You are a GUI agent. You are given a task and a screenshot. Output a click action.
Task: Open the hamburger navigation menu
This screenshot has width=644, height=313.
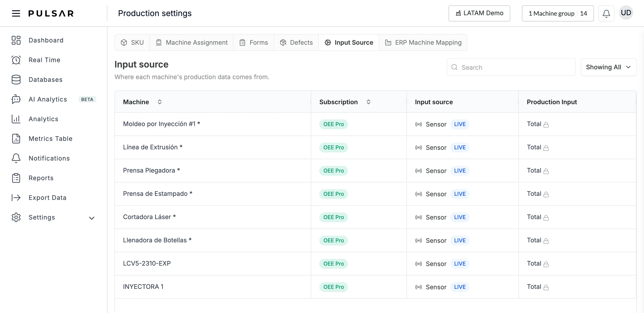click(x=16, y=13)
